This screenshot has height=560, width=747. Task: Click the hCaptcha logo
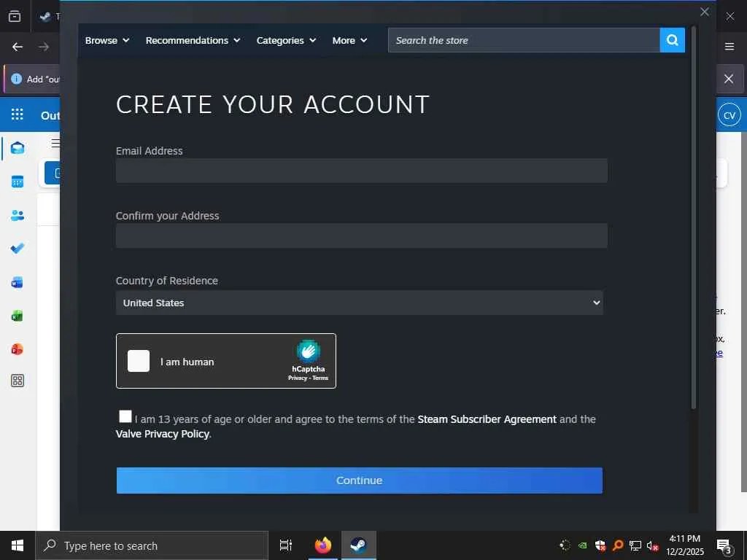309,351
